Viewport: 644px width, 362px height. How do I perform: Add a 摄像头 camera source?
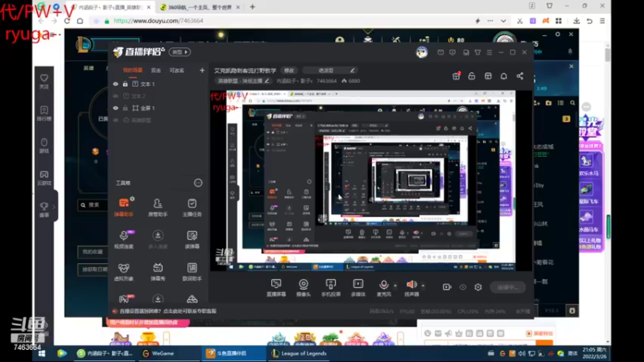303,288
